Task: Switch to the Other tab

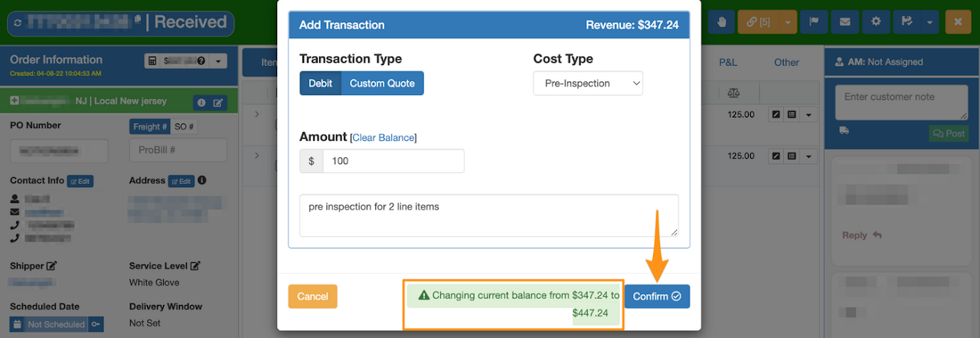Action: [786, 63]
